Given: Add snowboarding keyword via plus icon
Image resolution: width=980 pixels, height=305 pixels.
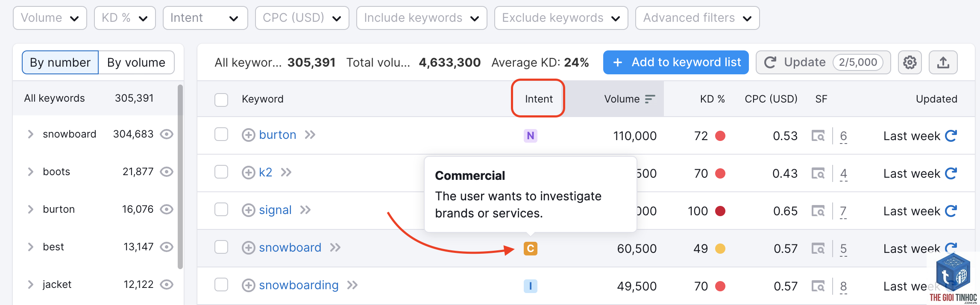Looking at the screenshot, I should pyautogui.click(x=248, y=285).
